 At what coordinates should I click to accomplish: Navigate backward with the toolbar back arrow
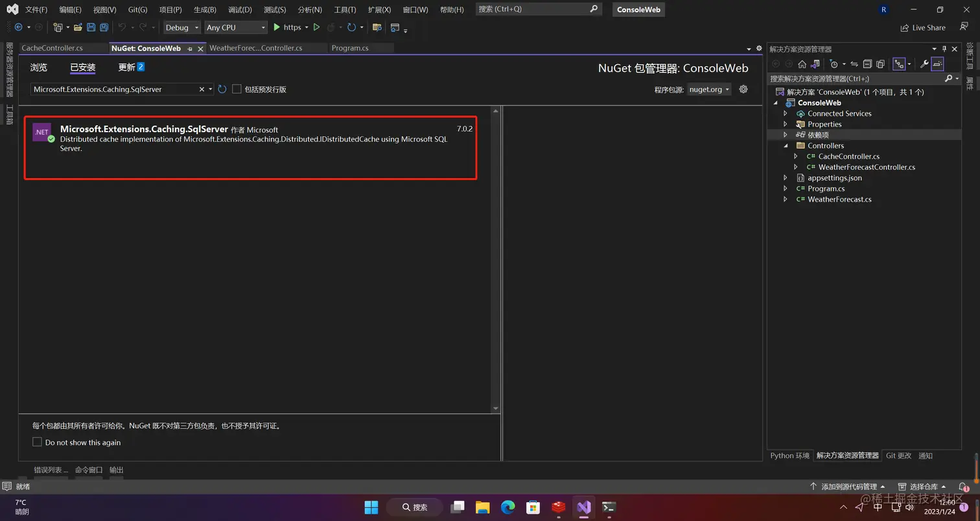[x=18, y=27]
